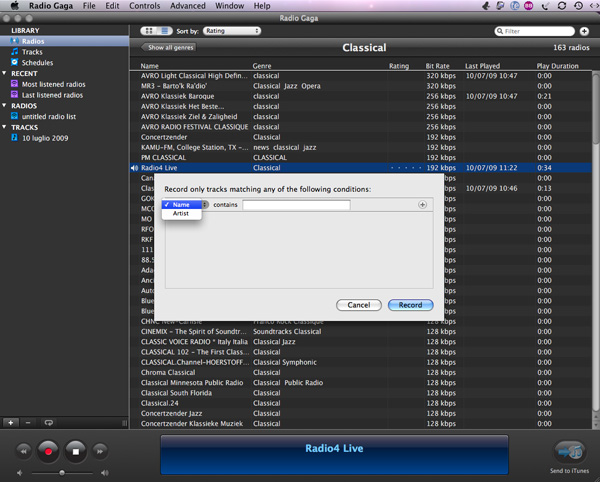Cancel the recording conditions dialog

(359, 305)
